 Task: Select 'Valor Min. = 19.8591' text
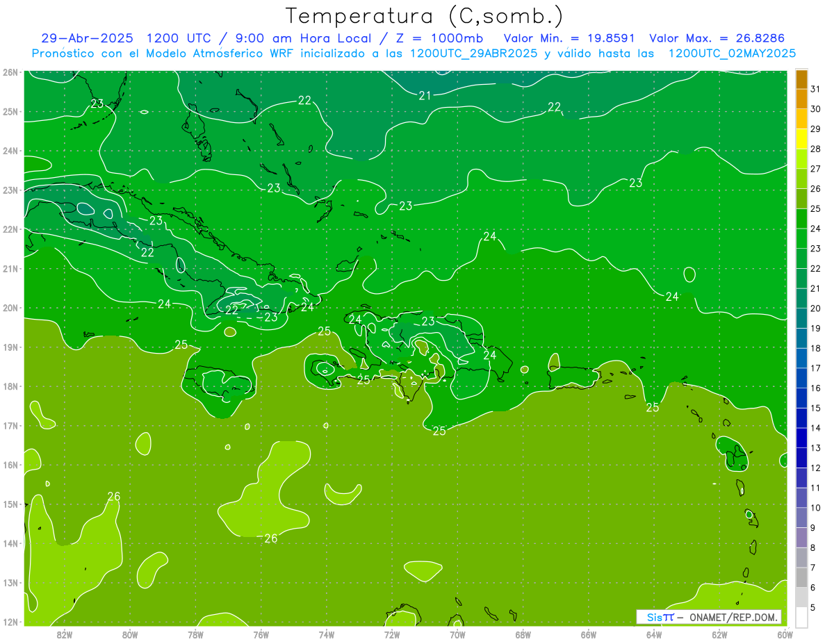click(569, 38)
